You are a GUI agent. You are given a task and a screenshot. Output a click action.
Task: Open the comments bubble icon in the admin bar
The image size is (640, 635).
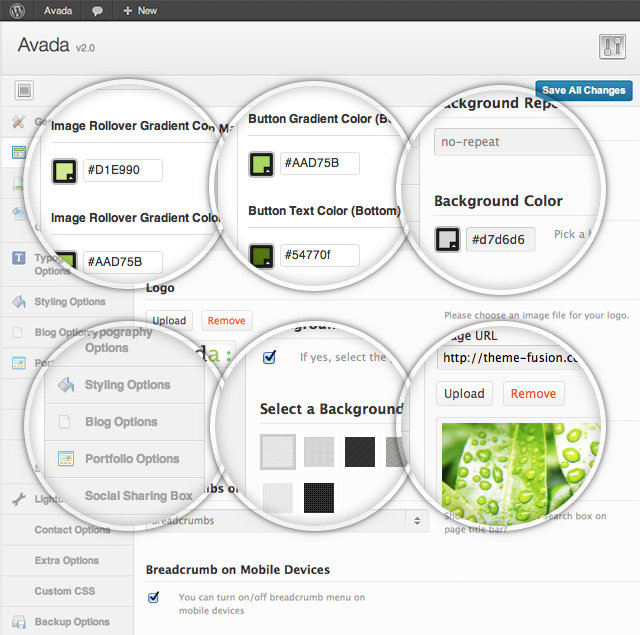pos(97,10)
